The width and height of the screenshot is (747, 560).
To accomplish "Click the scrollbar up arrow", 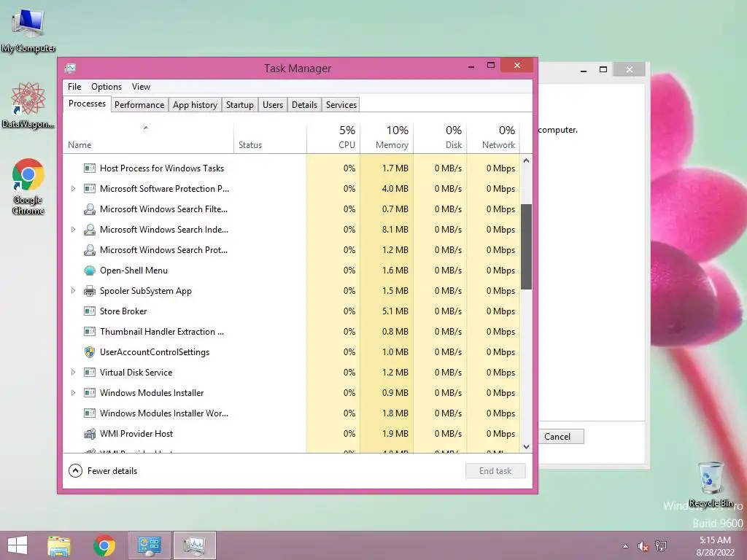I will pyautogui.click(x=526, y=160).
